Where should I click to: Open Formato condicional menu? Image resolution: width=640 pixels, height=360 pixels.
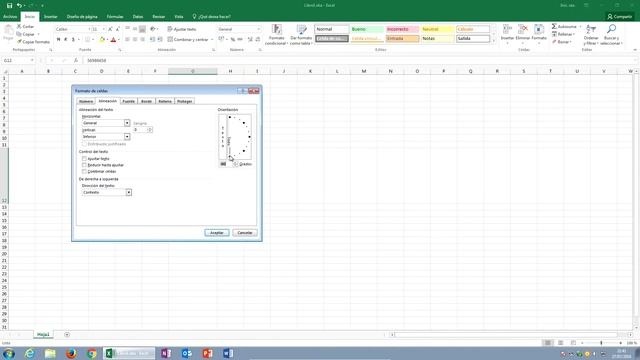pyautogui.click(x=277, y=35)
